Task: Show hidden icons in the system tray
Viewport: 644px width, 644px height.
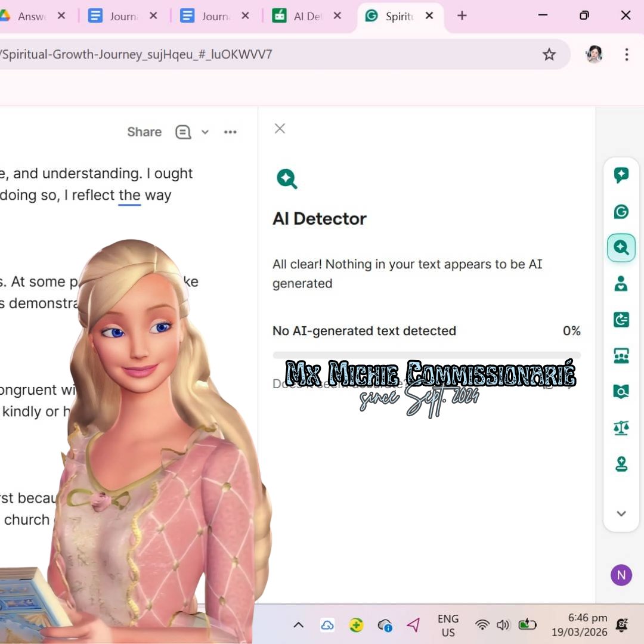Action: 299,625
